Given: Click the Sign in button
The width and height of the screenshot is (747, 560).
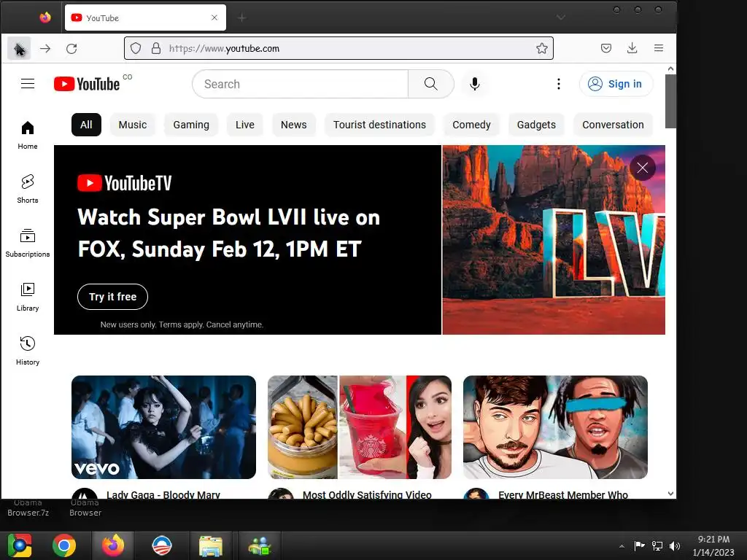Looking at the screenshot, I should (x=616, y=84).
